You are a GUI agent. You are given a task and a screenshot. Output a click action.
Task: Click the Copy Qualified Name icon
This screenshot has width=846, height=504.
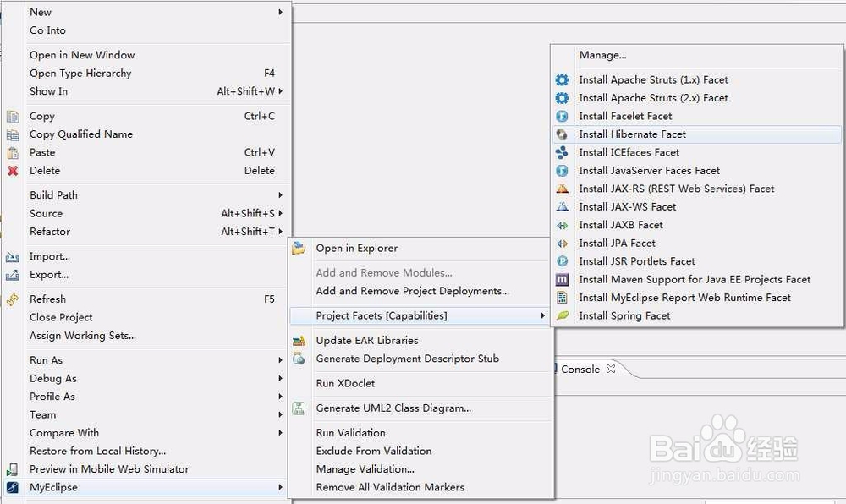[13, 134]
